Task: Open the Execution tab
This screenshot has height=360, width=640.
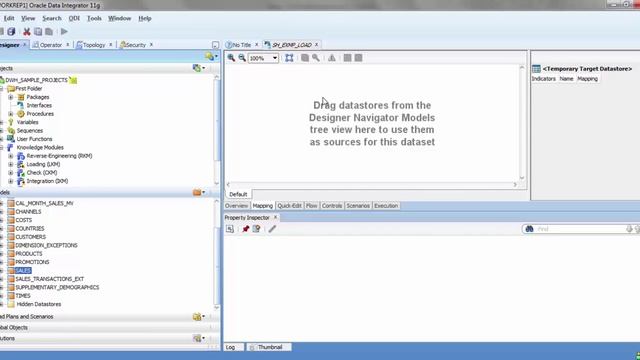Action: coord(386,206)
